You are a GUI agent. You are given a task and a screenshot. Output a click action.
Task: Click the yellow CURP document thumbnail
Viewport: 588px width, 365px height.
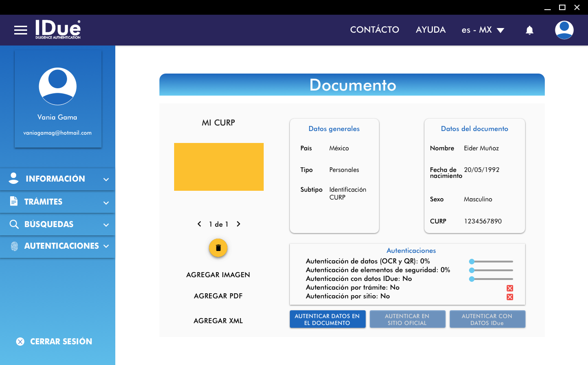pos(219,167)
